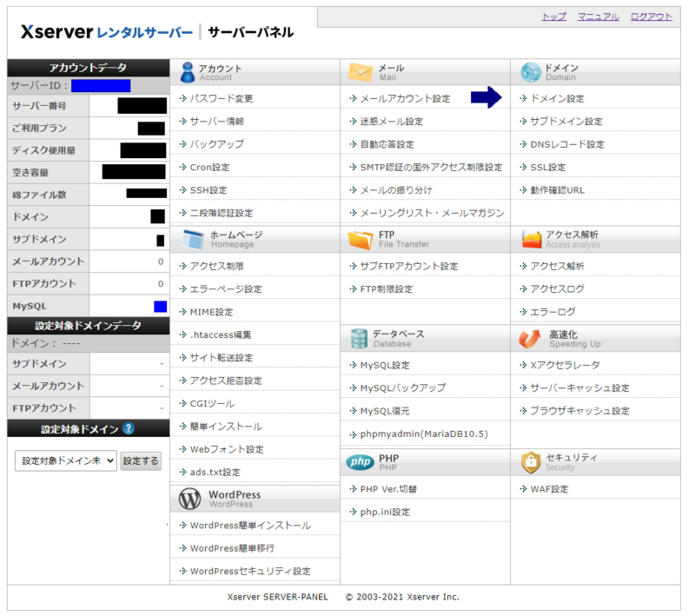Click the help question mark beside 設定対象ドメイン
The width and height of the screenshot is (695, 616).
[x=129, y=428]
